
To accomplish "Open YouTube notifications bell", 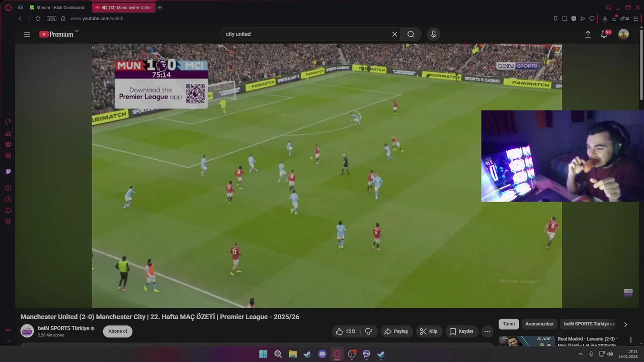I will click(605, 34).
